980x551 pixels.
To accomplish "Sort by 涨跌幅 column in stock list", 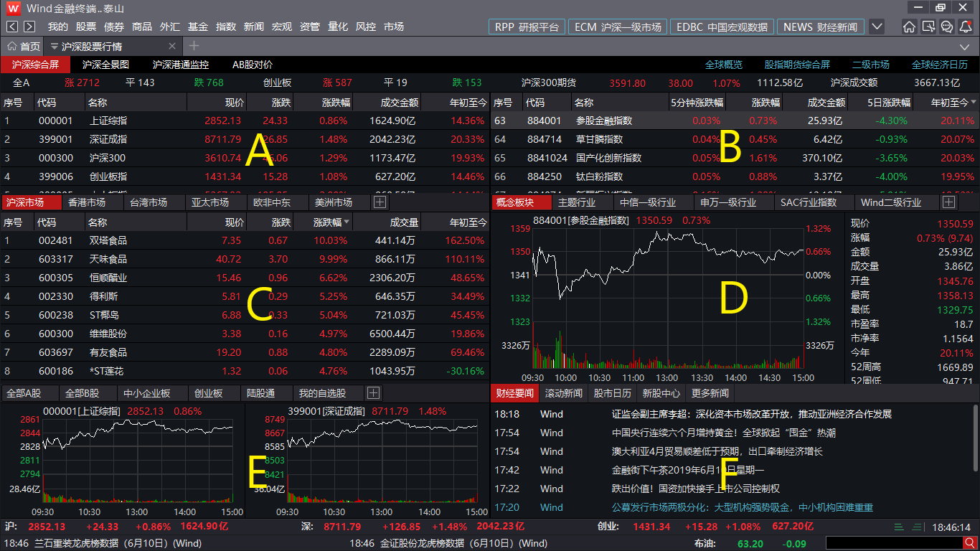I will [x=332, y=222].
